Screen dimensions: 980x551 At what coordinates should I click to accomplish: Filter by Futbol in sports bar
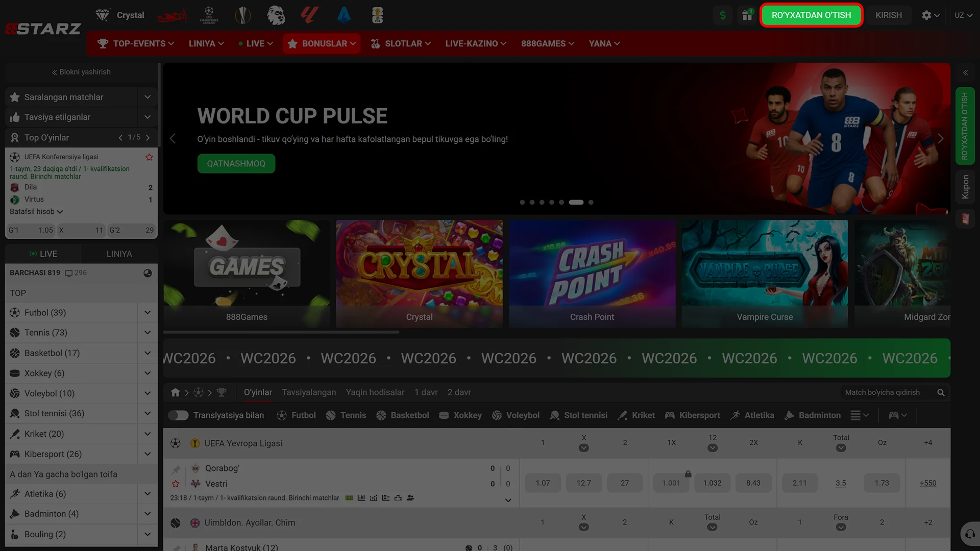(x=296, y=415)
